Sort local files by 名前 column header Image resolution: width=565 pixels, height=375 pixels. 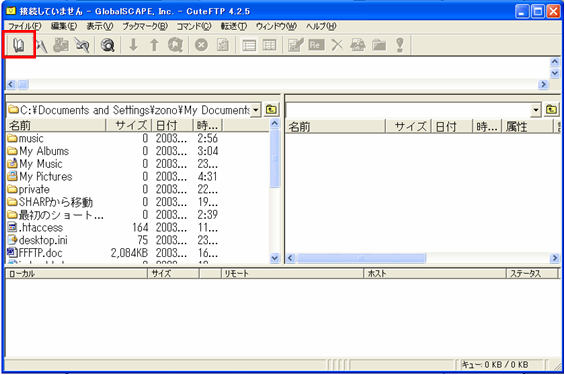(56, 125)
